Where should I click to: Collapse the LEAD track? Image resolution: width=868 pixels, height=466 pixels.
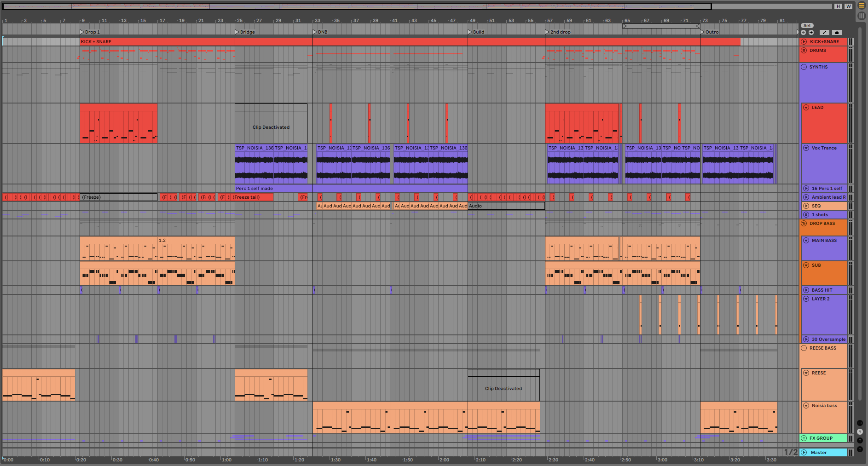pyautogui.click(x=806, y=107)
